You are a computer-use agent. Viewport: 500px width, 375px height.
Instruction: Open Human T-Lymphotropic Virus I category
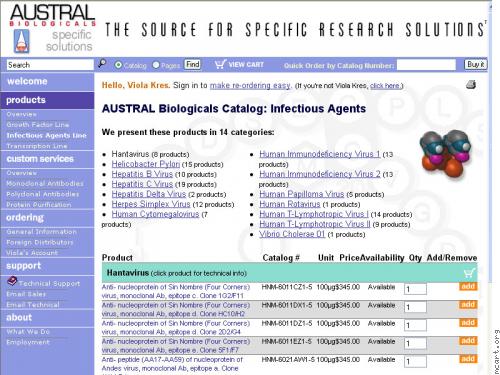(314, 214)
